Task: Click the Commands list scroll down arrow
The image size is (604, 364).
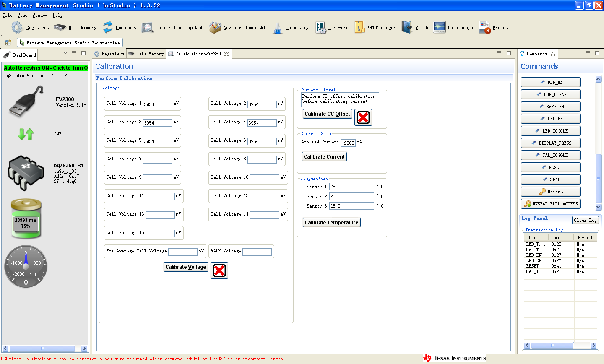Action: (x=599, y=207)
